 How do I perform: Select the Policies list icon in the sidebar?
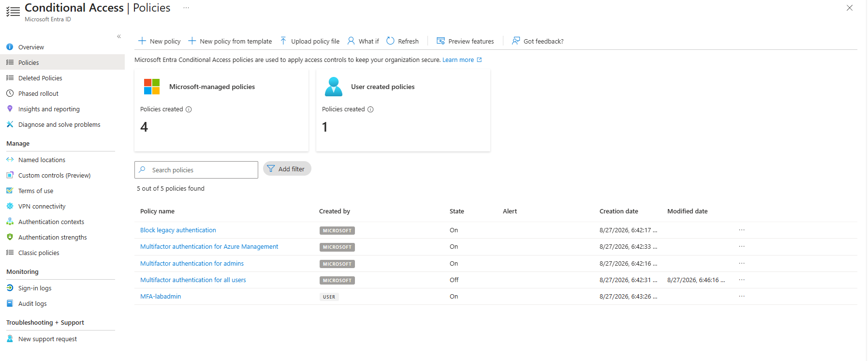point(10,62)
